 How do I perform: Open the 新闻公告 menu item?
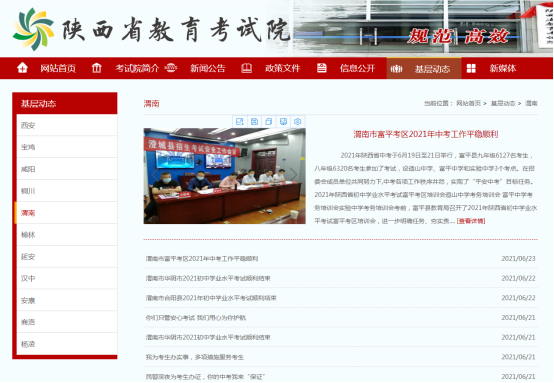(207, 68)
